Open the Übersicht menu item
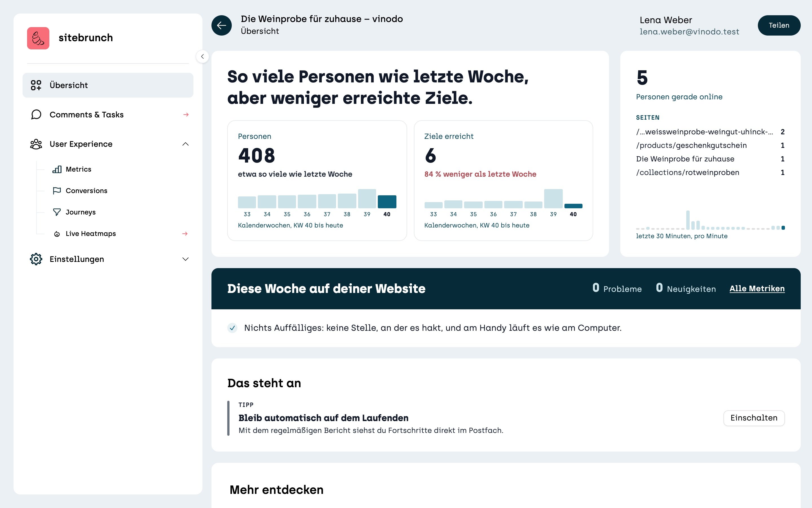Screen dimensions: 812x508 108,85
